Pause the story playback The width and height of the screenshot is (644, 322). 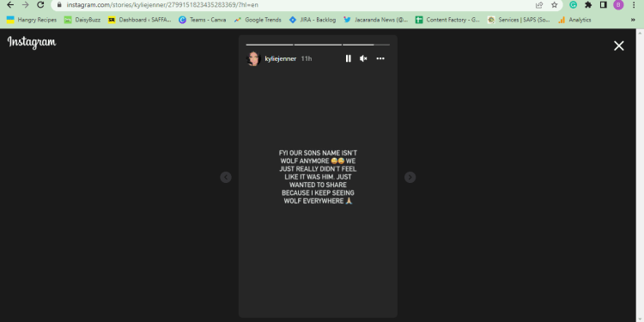tap(349, 58)
